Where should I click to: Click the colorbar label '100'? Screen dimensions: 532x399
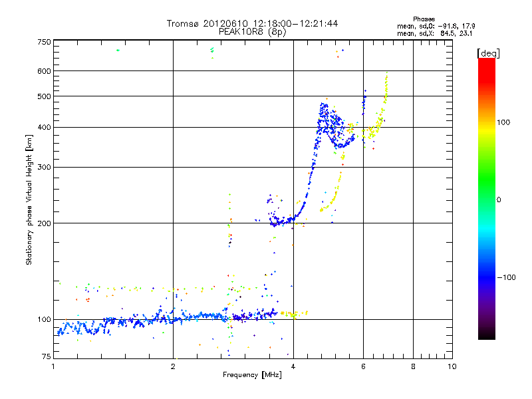tap(503, 122)
